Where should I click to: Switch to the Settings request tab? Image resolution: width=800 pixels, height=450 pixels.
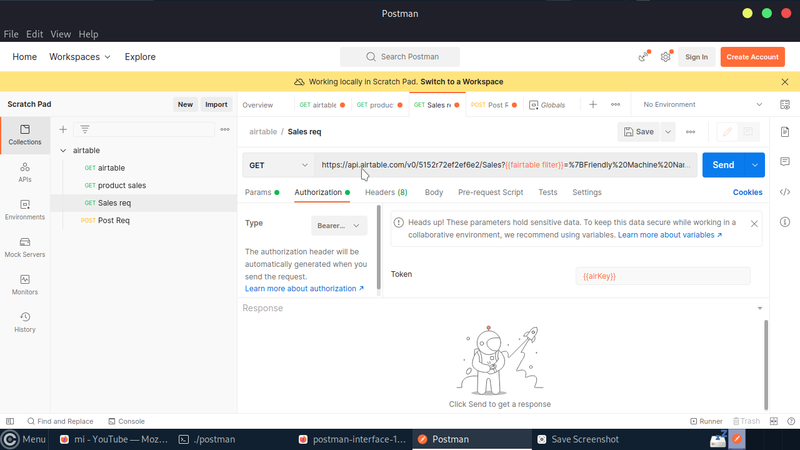click(587, 192)
